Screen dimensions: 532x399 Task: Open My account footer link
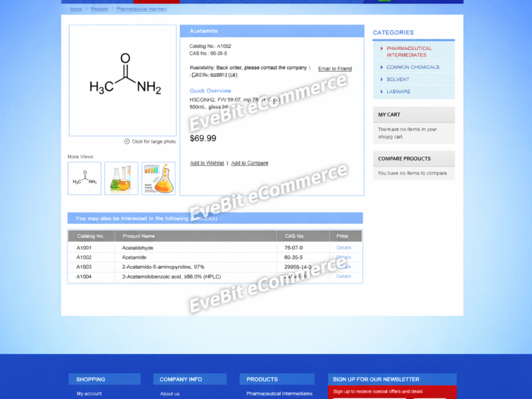(x=89, y=394)
